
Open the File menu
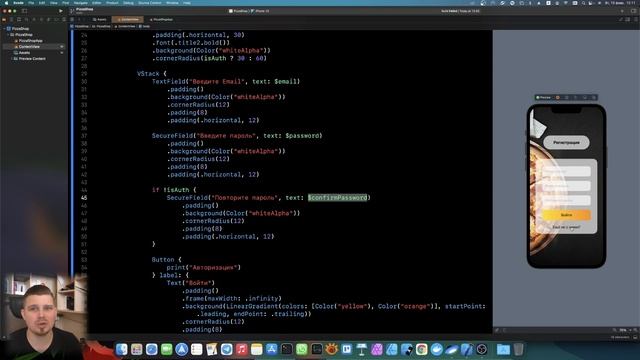31,3
